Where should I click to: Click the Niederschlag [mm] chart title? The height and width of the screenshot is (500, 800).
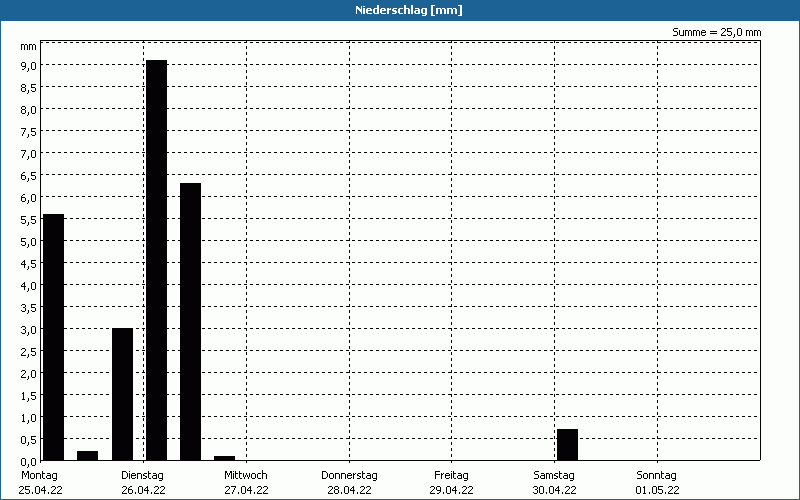(409, 10)
